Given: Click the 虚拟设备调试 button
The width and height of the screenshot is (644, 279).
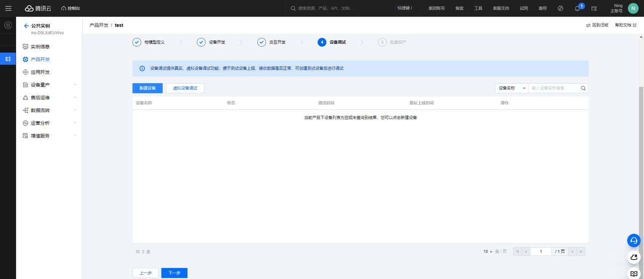Looking at the screenshot, I should (x=185, y=88).
